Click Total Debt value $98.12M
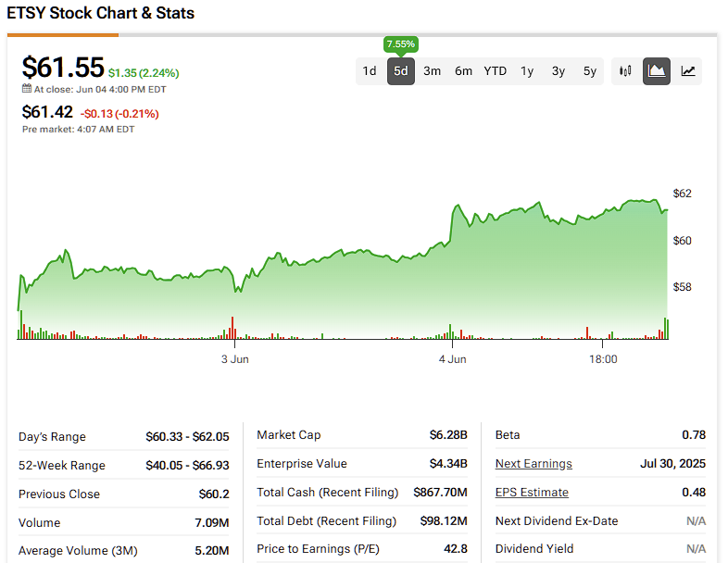 444,521
